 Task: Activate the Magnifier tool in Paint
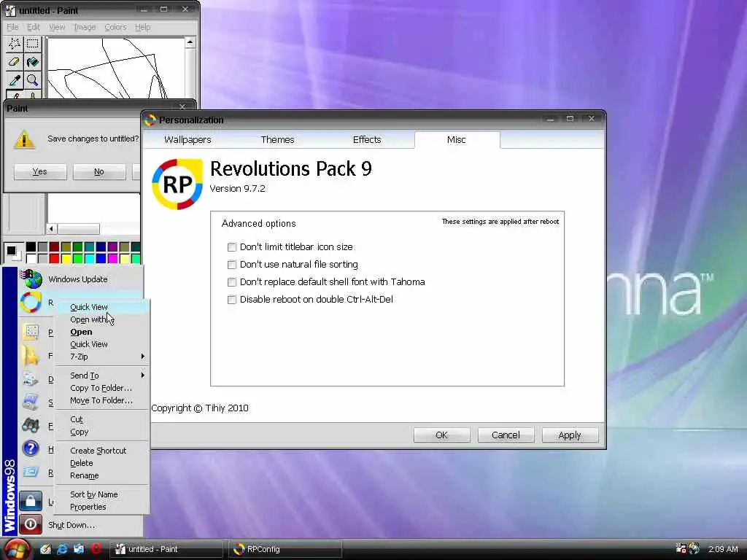click(x=32, y=80)
